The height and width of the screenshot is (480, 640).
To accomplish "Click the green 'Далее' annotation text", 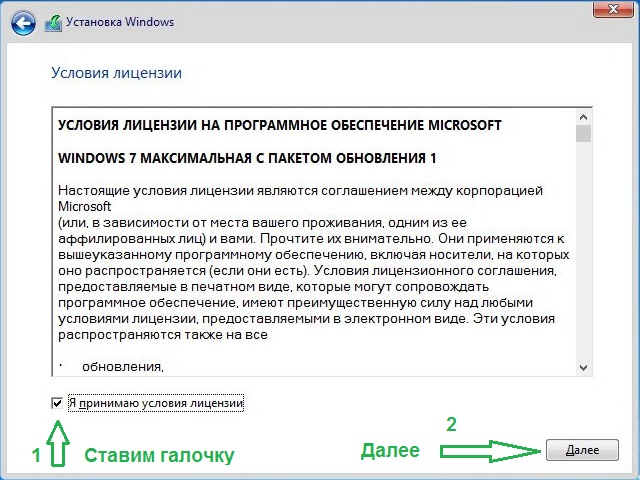I will pos(390,451).
